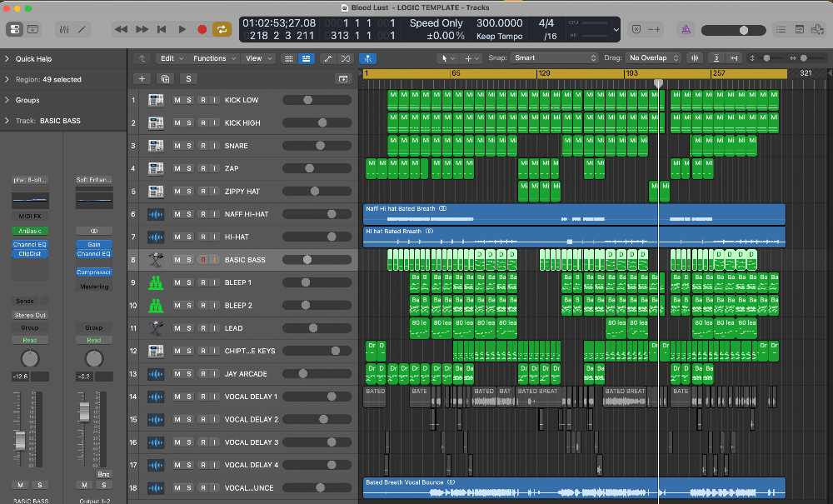833x504 pixels.
Task: Click the Duplicate Track button
Action: pyautogui.click(x=165, y=78)
